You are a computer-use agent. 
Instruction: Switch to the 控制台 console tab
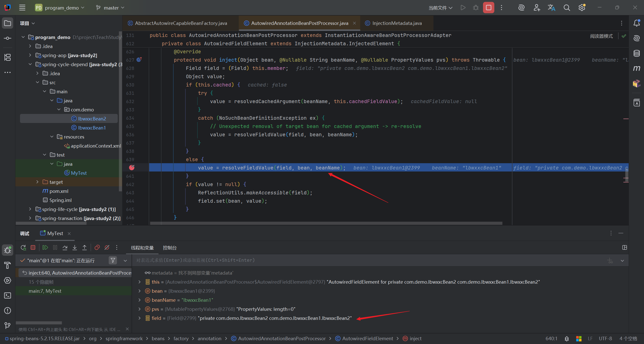coord(170,248)
